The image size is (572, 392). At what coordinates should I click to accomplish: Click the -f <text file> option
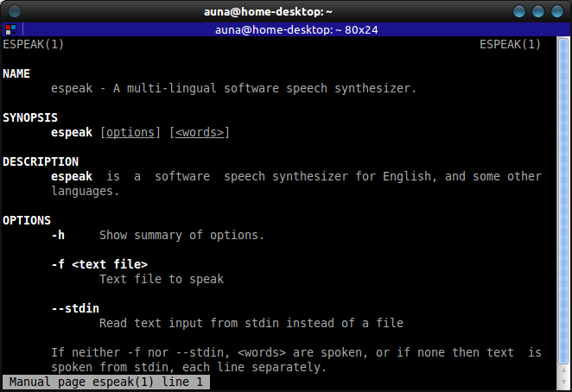(99, 264)
